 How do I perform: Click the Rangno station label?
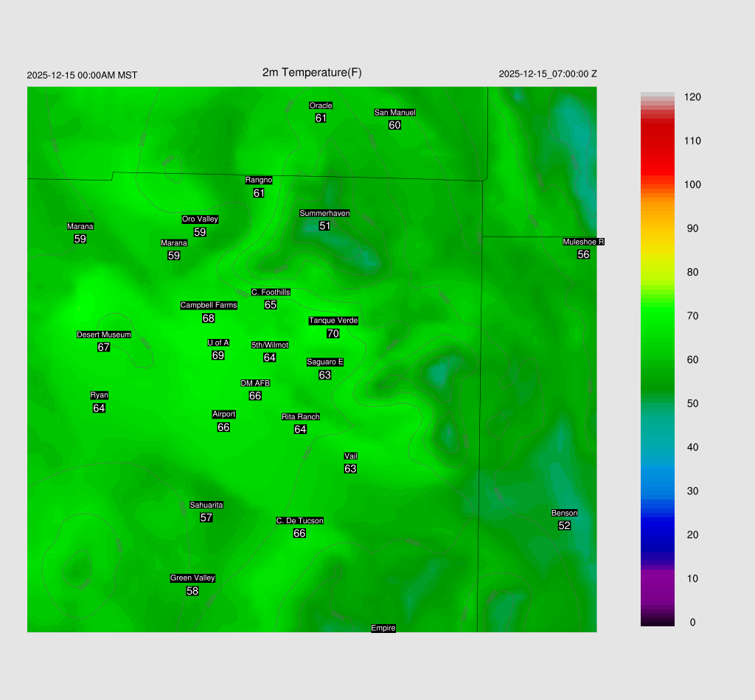point(259,180)
